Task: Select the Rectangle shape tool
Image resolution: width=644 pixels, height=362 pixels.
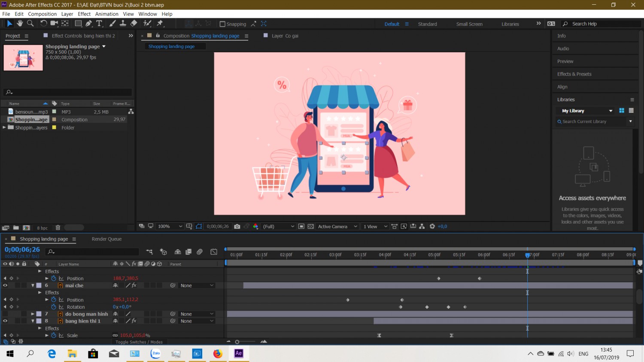Action: point(78,24)
